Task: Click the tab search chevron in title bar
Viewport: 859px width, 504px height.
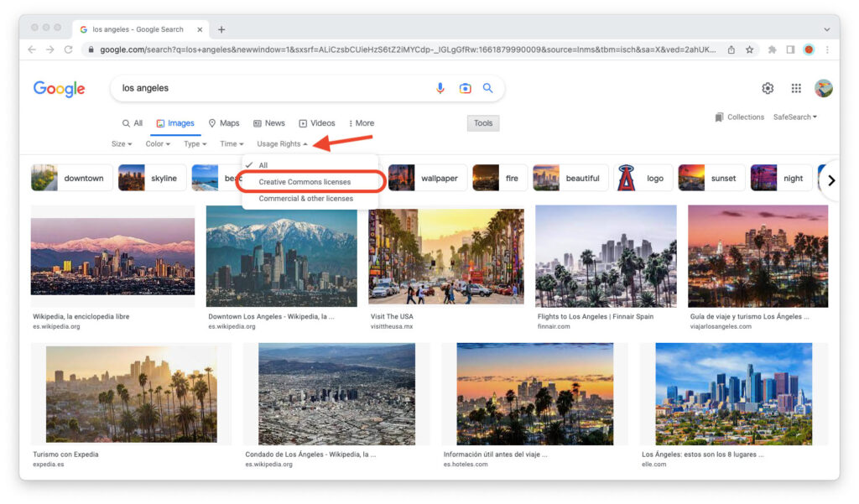Action: pos(826,29)
